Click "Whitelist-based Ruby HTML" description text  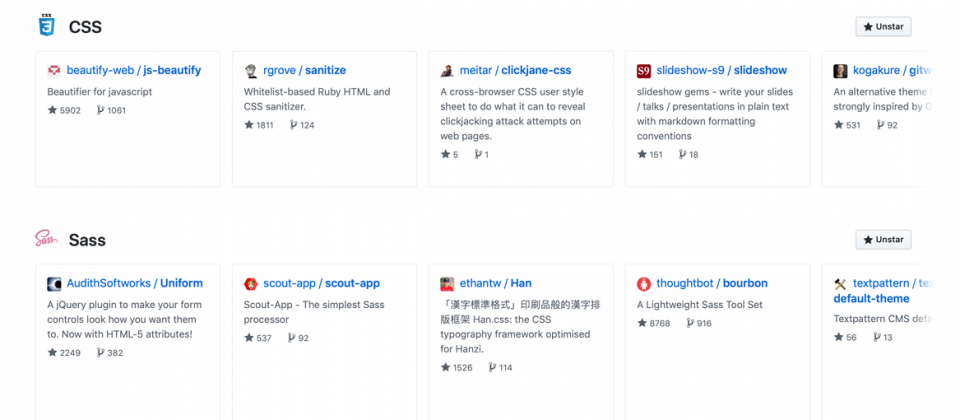(x=317, y=99)
